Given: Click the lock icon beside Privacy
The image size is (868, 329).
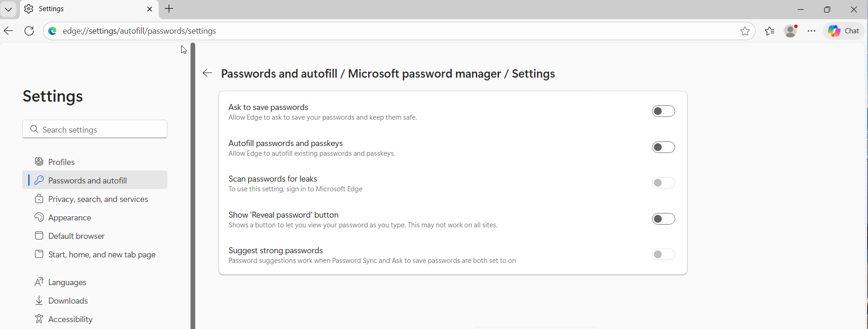Looking at the screenshot, I should (x=39, y=199).
